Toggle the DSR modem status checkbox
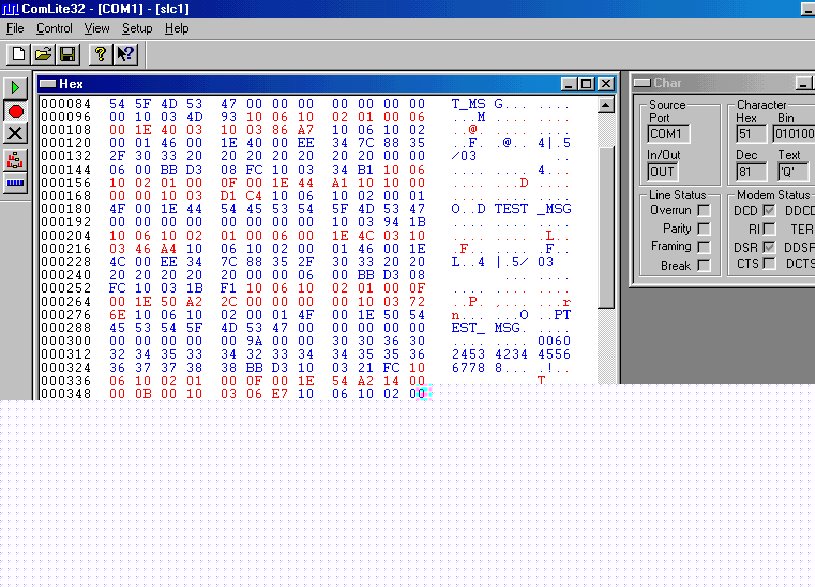The image size is (815, 587). click(x=769, y=247)
